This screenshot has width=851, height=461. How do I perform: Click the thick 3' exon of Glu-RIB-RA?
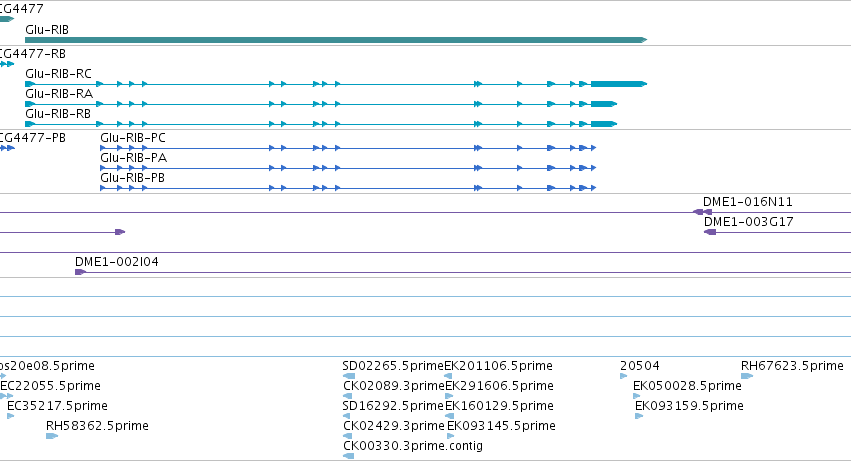(x=604, y=104)
